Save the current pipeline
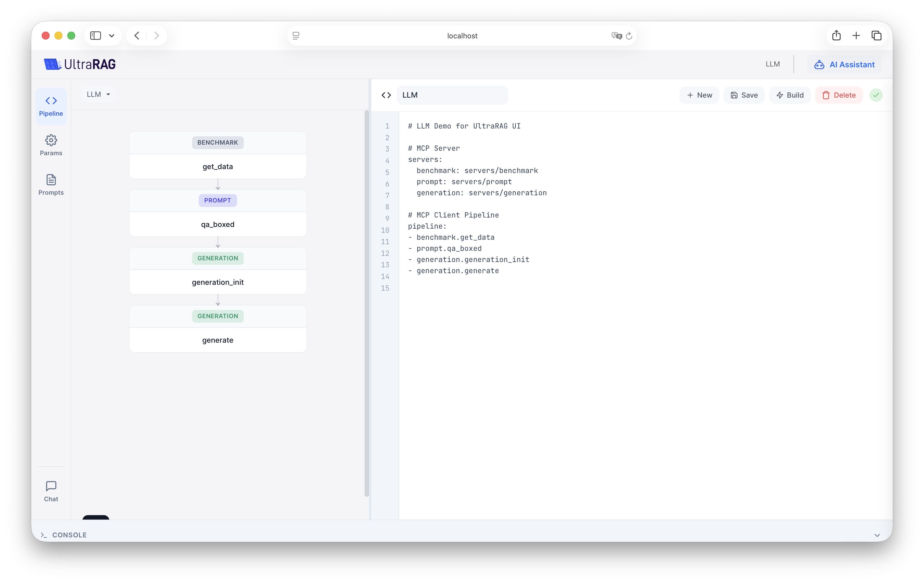 (744, 95)
